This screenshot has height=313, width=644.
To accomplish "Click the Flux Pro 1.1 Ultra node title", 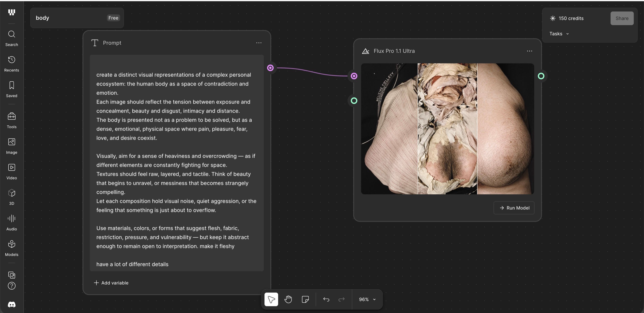I will pyautogui.click(x=394, y=51).
